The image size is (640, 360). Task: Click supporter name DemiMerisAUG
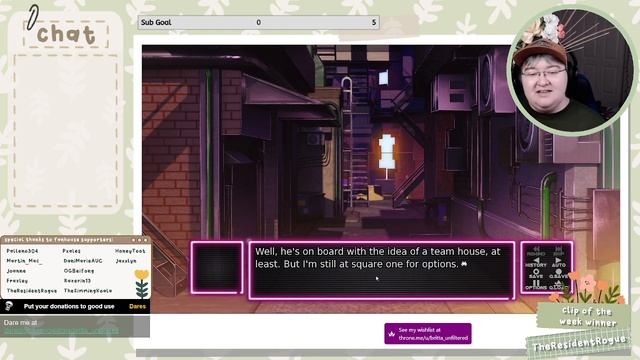[83, 261]
